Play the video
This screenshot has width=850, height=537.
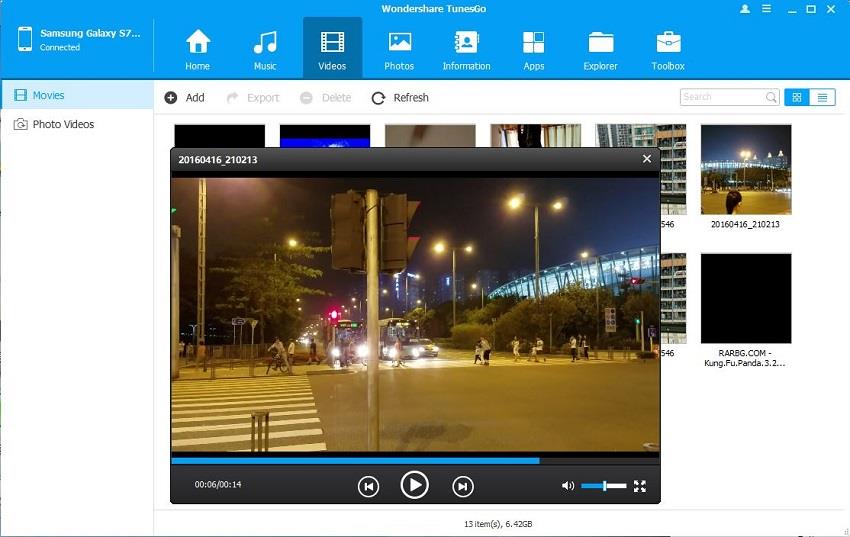coord(414,485)
